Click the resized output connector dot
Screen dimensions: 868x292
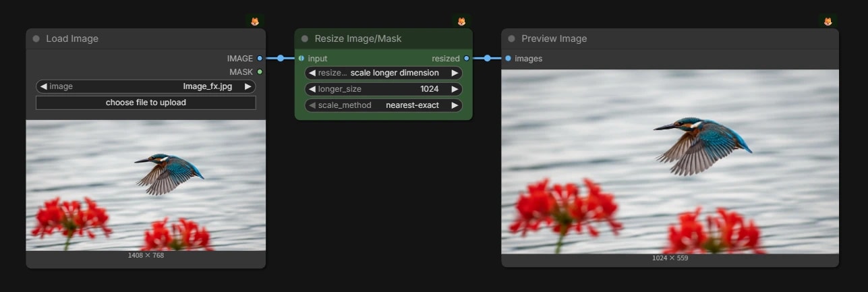467,59
